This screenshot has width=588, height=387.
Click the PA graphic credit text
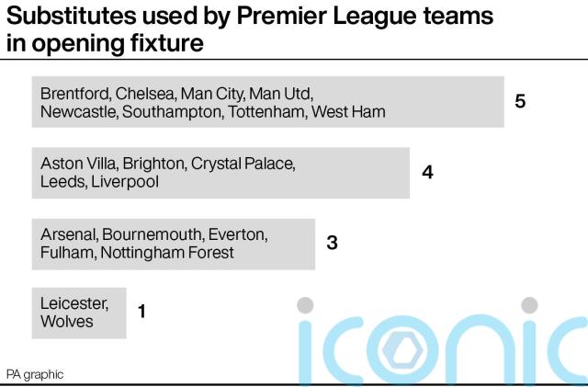(x=35, y=374)
